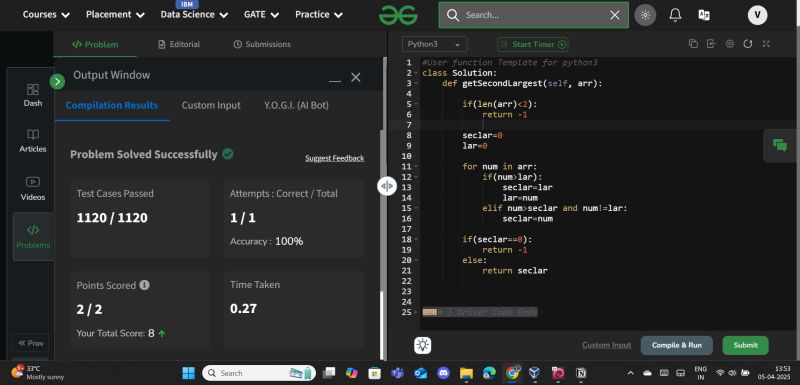Viewport: 800px width, 385px height.
Task: Open Dash in the sidebar
Action: tap(33, 95)
